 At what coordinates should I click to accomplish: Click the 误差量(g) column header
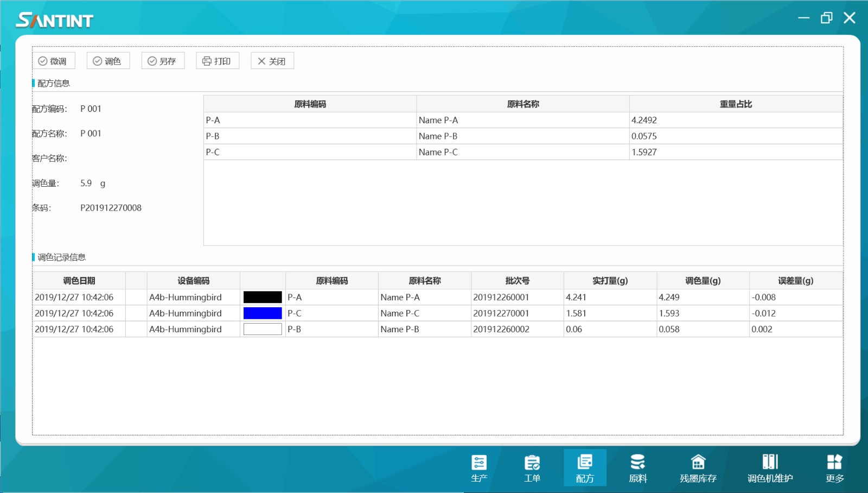click(796, 281)
